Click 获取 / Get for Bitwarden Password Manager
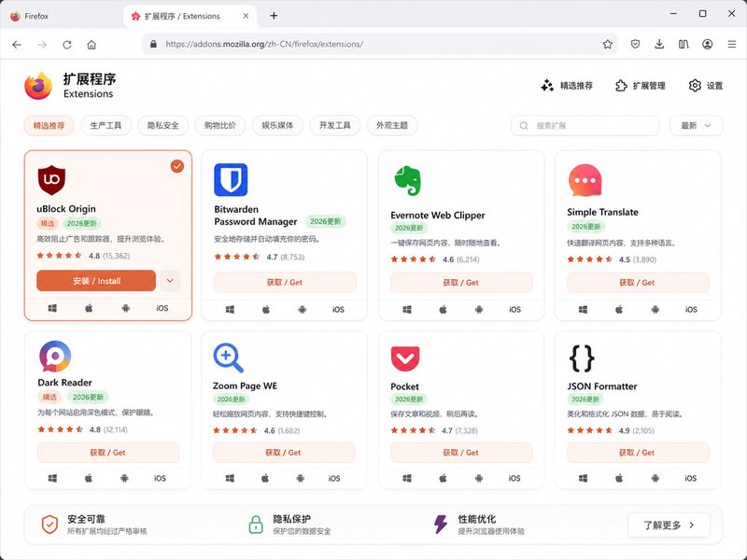747x560 pixels. 285,282
